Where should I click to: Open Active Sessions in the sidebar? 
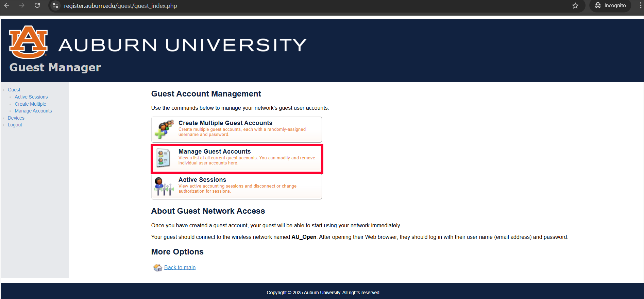[31, 97]
